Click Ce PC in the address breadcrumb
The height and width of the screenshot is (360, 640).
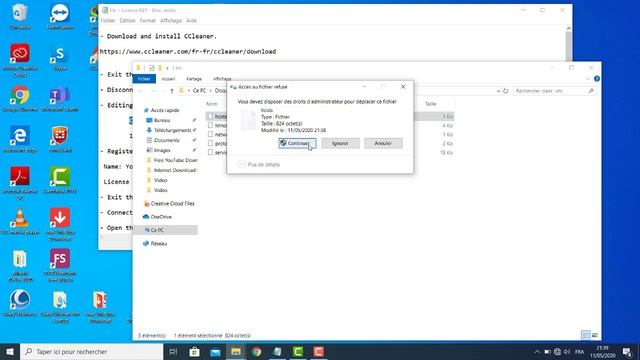(x=199, y=91)
